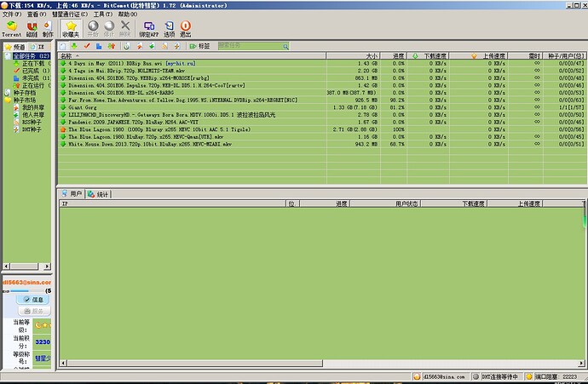
Task: Click the green-and-red arrows running filter icon
Action: pos(112,46)
